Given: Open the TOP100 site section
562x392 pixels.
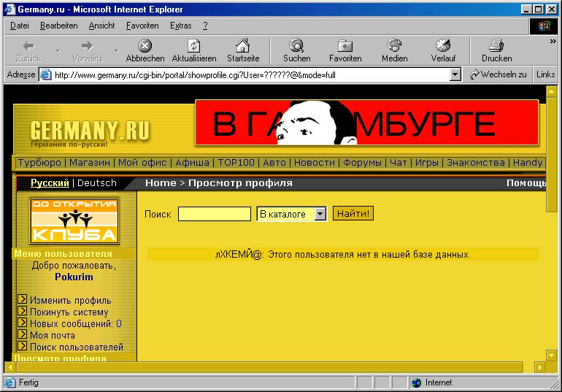Looking at the screenshot, I should [236, 163].
